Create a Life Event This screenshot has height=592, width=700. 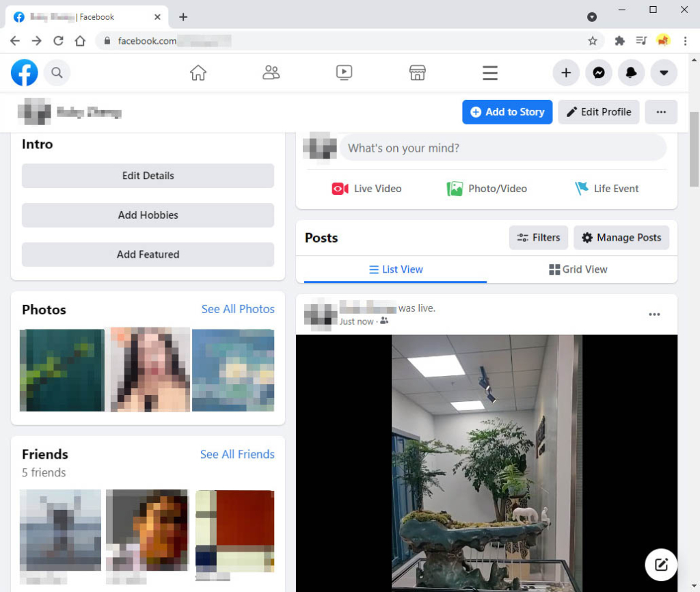click(606, 188)
